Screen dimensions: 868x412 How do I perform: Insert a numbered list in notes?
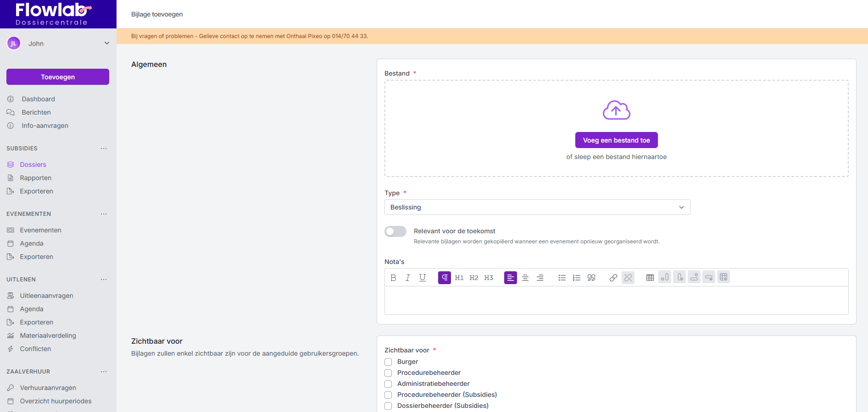point(577,278)
